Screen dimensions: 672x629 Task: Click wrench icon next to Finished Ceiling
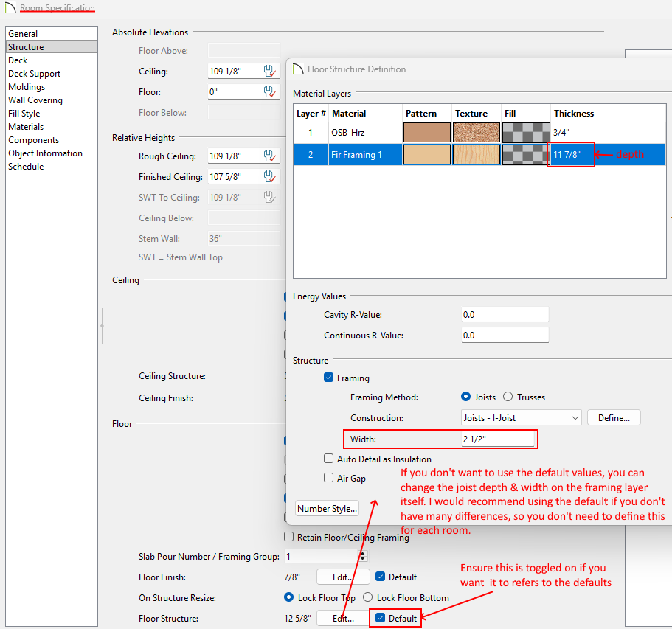pos(270,177)
